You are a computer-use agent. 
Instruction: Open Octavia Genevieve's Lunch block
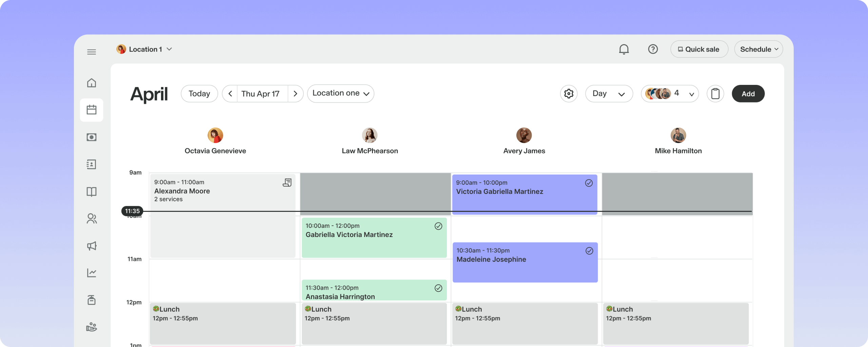[x=223, y=323]
